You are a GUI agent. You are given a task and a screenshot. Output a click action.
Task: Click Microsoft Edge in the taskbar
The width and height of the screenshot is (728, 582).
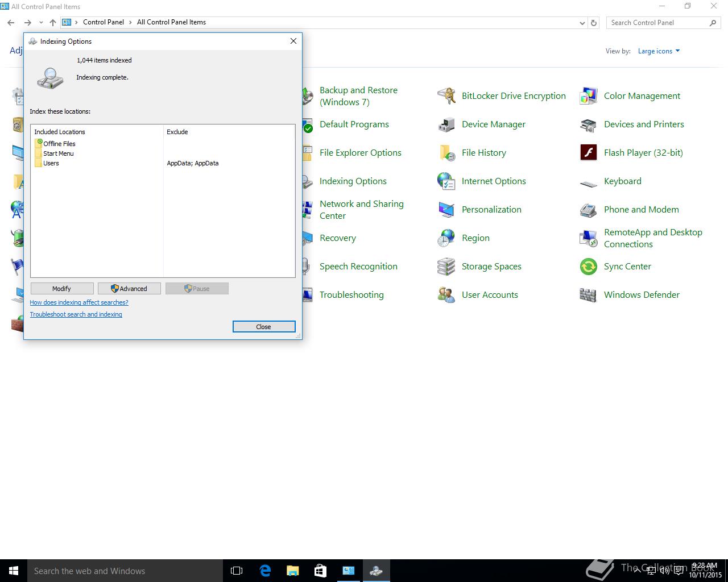[x=265, y=571]
